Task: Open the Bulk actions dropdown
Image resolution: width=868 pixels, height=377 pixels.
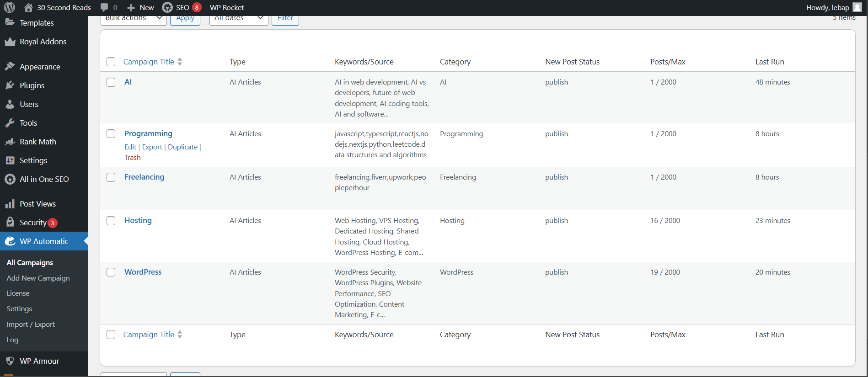Action: coord(134,19)
